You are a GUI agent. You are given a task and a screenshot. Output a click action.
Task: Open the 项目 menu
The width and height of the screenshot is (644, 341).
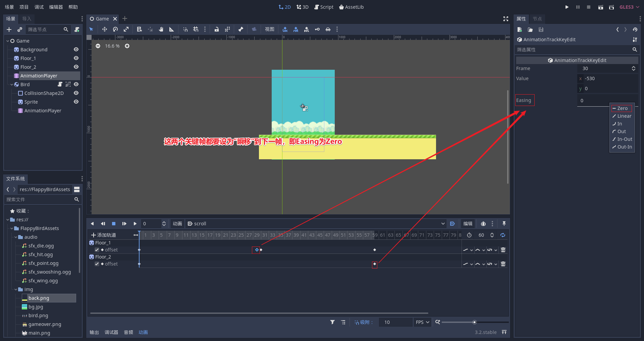coord(24,7)
